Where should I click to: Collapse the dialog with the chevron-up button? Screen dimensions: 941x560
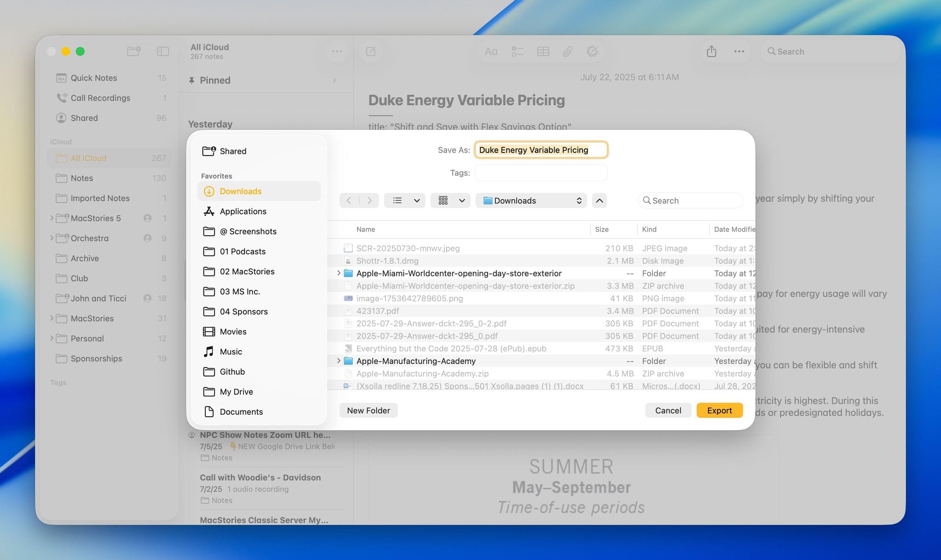click(600, 200)
